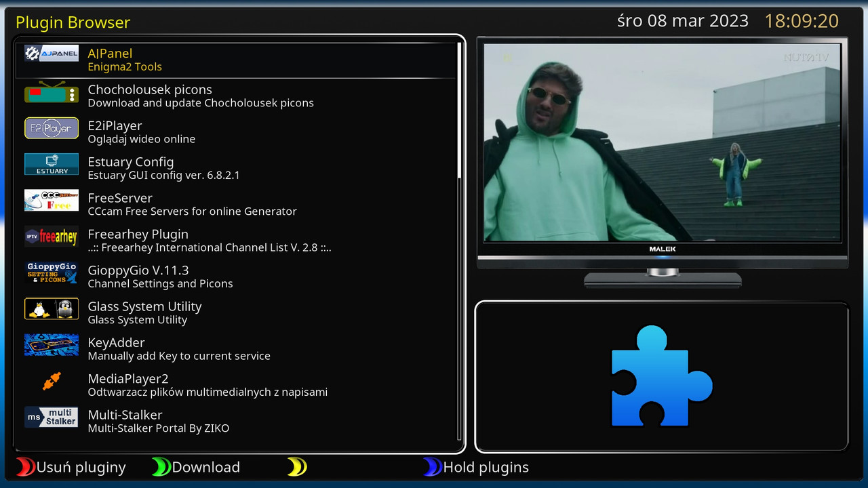Choose the Download label
Image resolution: width=868 pixels, height=488 pixels.
click(x=206, y=468)
